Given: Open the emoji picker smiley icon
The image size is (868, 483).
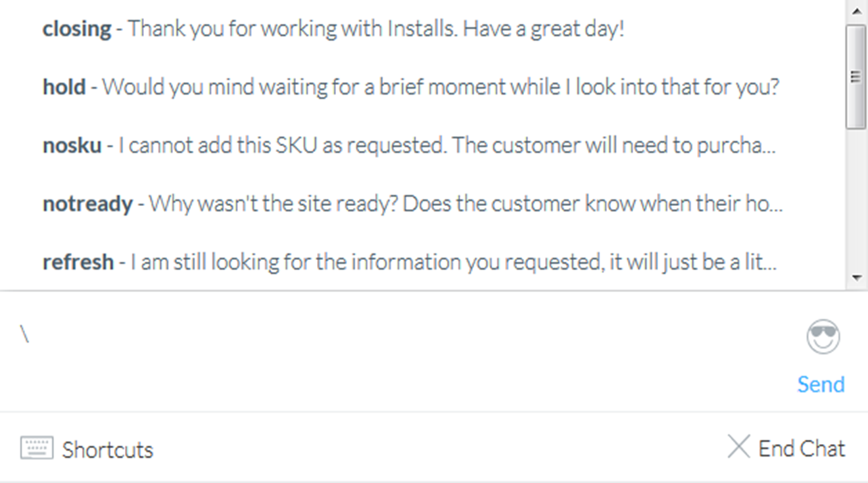Looking at the screenshot, I should (823, 336).
